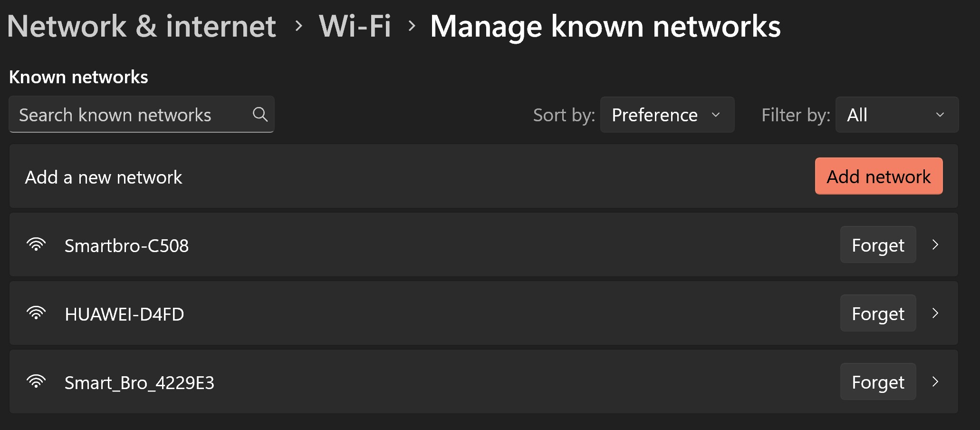Viewport: 980px width, 430px height.
Task: Forget the Smartbro-C508 network
Action: coord(878,245)
